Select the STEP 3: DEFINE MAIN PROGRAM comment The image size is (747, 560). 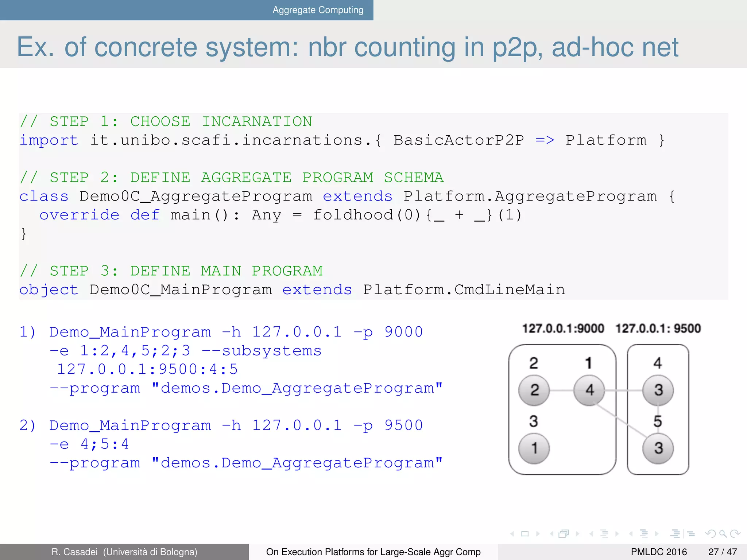(x=171, y=271)
